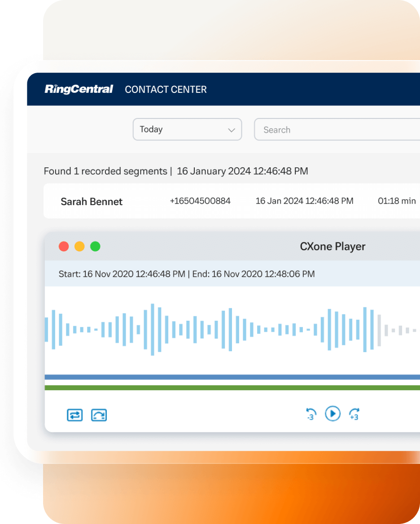Open the Today date range dropdown
This screenshot has height=524, width=420.
187,130
